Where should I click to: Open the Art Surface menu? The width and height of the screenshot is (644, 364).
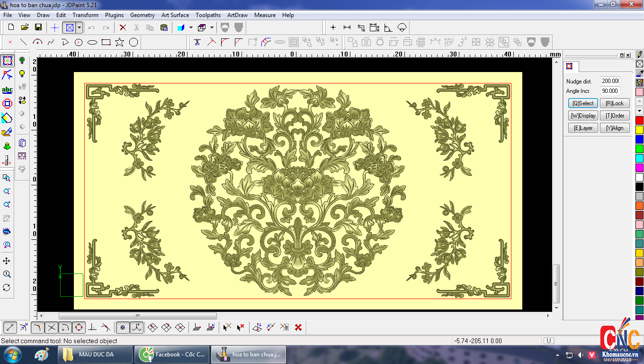[175, 15]
